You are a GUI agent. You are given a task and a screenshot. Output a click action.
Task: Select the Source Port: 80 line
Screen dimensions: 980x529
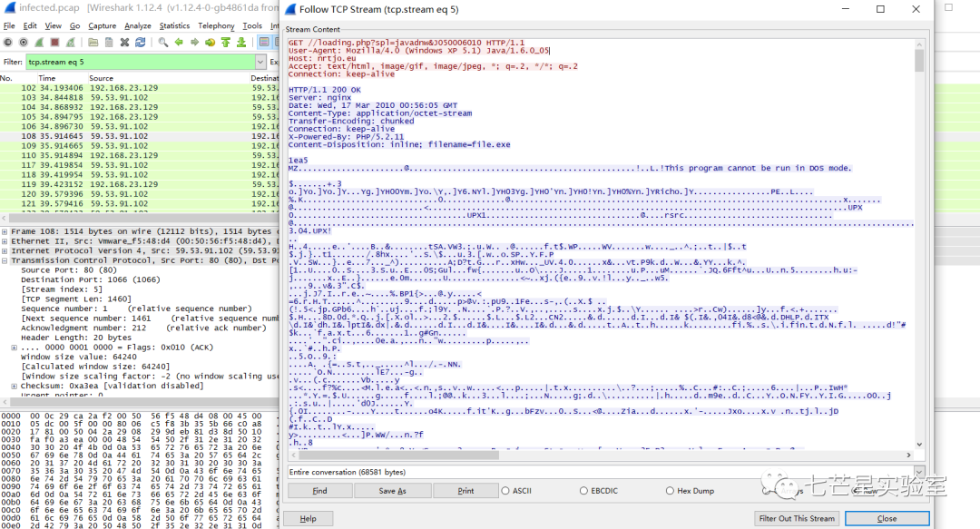(x=69, y=270)
